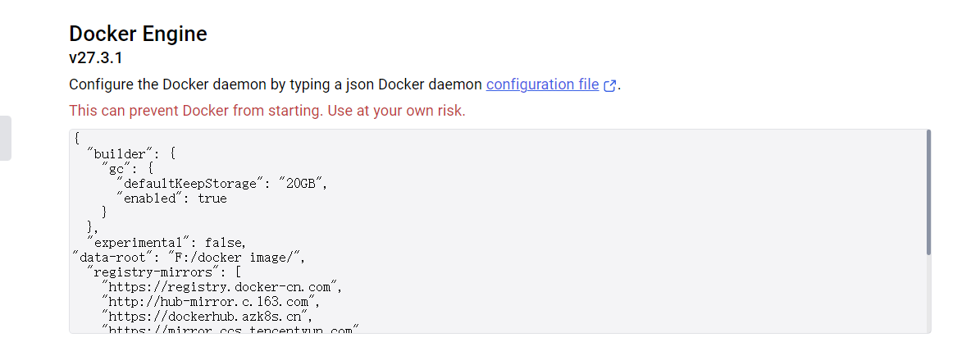Click the Docker Engine heading

[x=138, y=34]
